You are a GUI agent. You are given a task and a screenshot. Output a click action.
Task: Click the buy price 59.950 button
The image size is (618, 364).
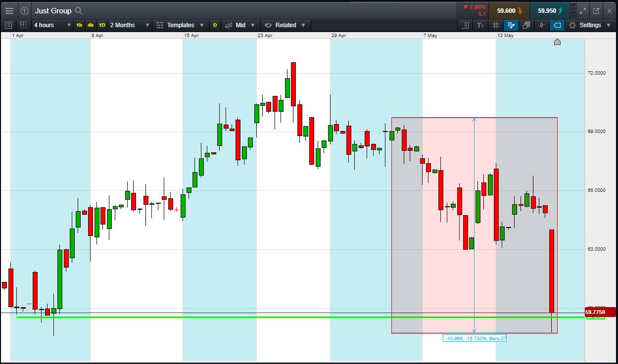[550, 10]
